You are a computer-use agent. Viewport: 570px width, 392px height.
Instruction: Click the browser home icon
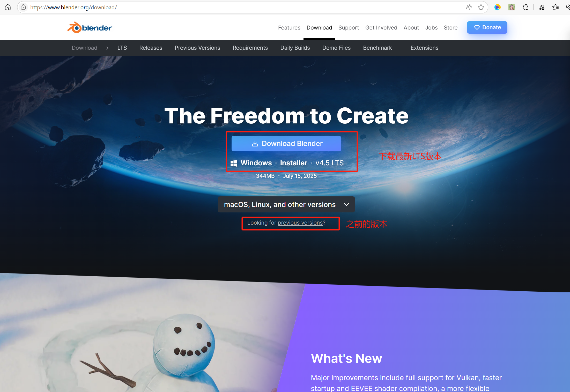(8, 7)
